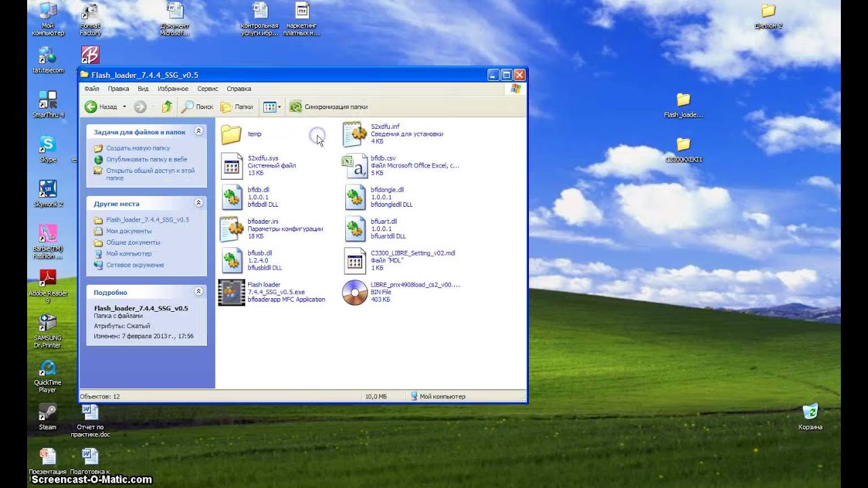Click the 10,0 МБ status bar entry
Screen dimensions: 868x488
[x=376, y=396]
